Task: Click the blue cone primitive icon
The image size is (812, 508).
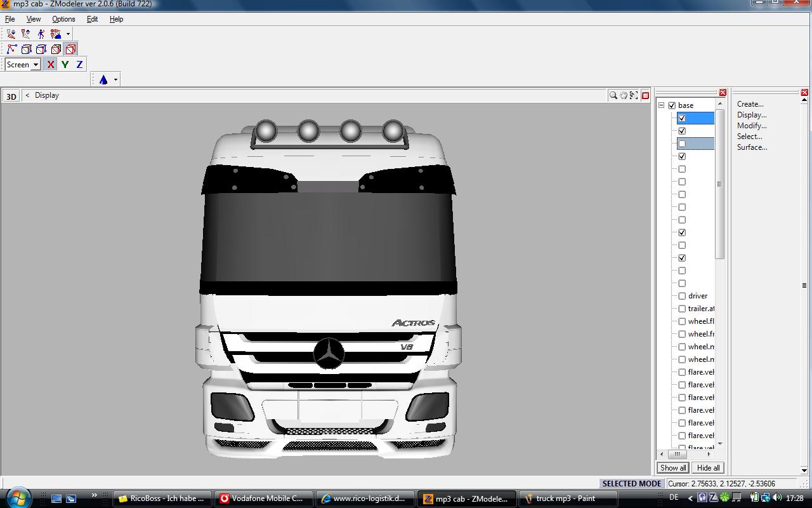Action: tap(103, 79)
